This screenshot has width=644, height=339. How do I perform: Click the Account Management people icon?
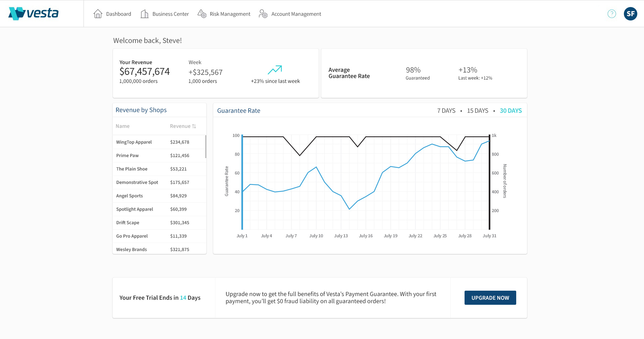click(263, 13)
